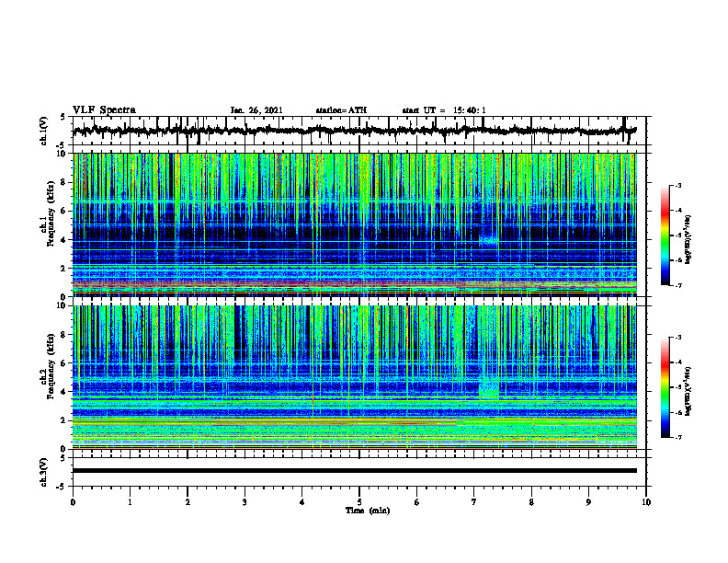Image resolution: width=728 pixels, height=563 pixels.
Task: Click the "ch.3(V)" axis label
Action: (44, 472)
